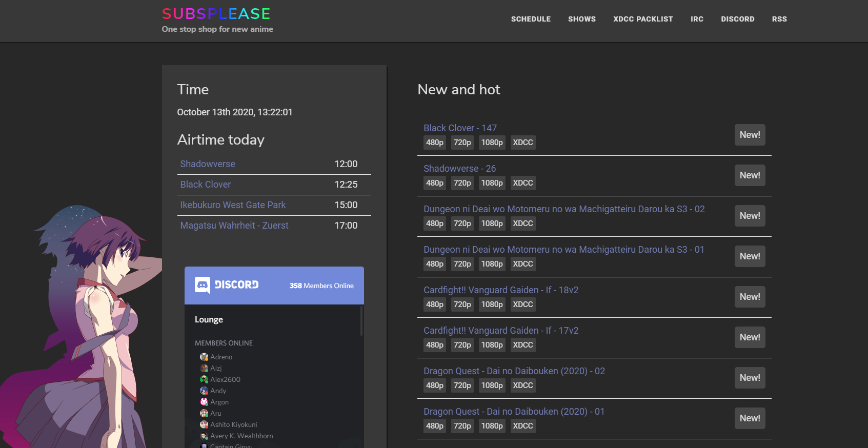Click Aru's avatar icon

point(204,413)
